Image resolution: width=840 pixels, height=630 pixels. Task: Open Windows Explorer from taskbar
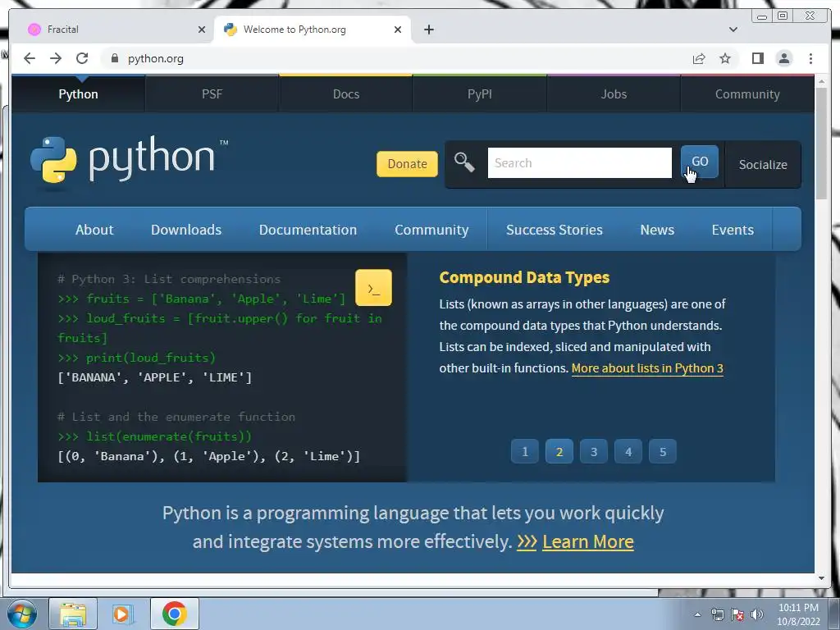click(73, 614)
